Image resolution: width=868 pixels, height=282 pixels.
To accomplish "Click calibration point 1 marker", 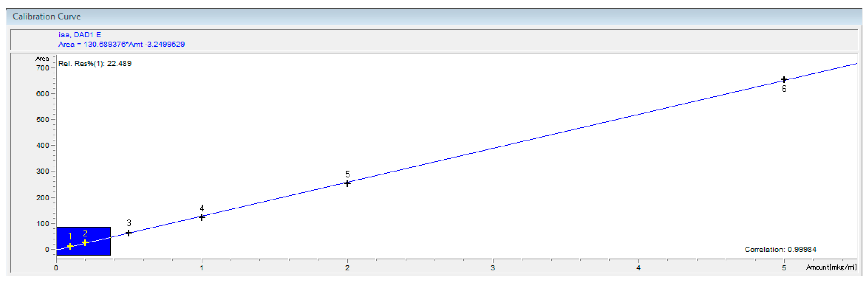I will (x=70, y=246).
